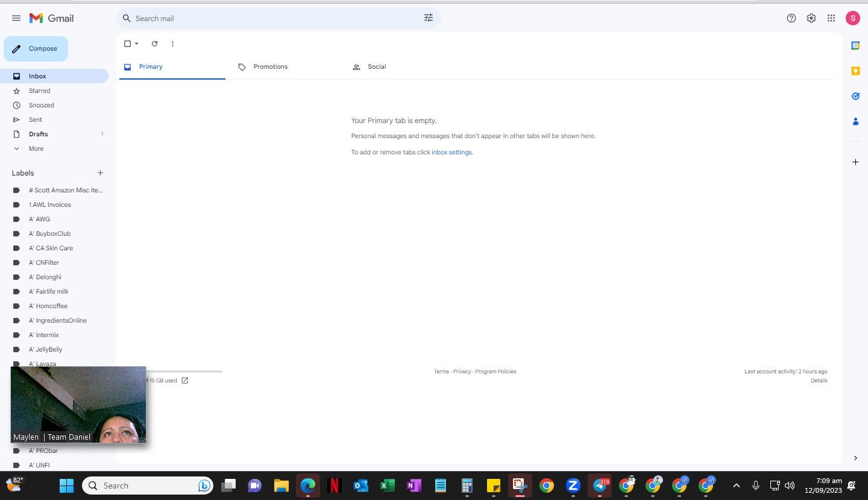
Task: Open Outlook from the taskbar
Action: (x=361, y=486)
